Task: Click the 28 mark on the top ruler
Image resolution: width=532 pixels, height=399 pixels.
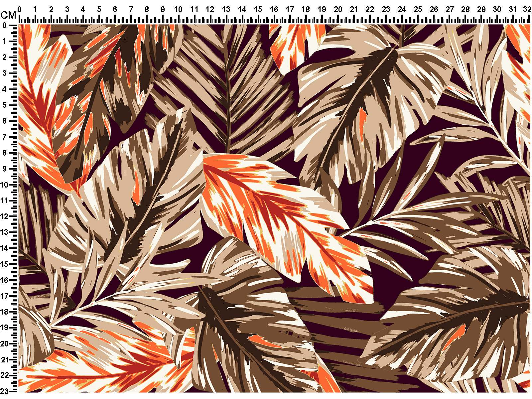Action: tap(465, 9)
